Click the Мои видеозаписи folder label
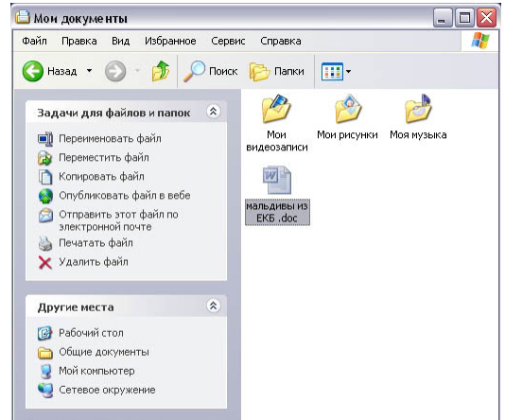 pyautogui.click(x=277, y=141)
